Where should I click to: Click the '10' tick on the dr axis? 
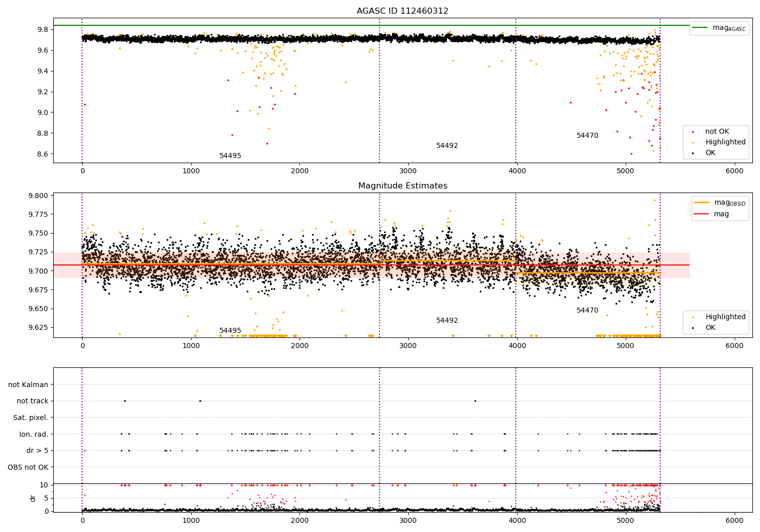pyautogui.click(x=44, y=485)
